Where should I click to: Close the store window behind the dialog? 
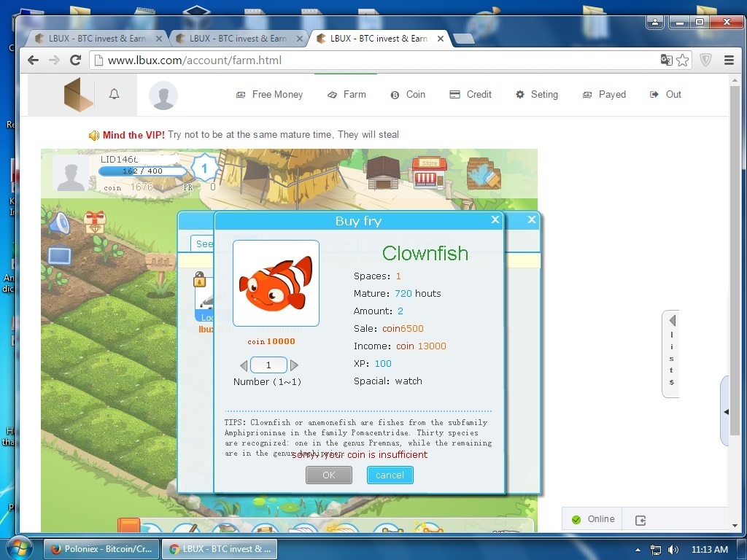(x=532, y=219)
